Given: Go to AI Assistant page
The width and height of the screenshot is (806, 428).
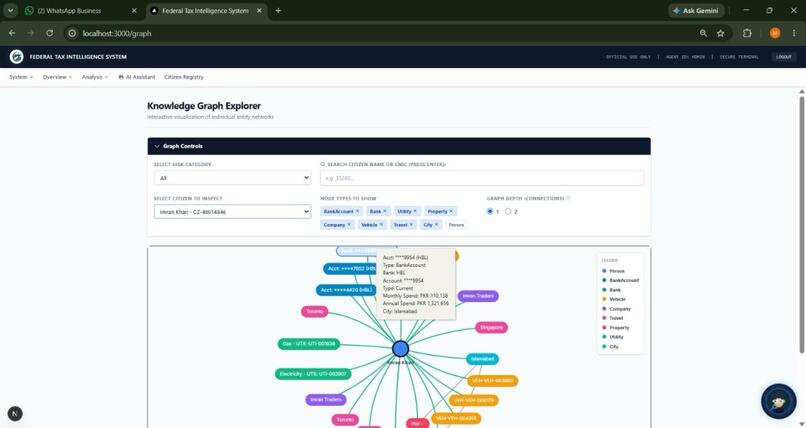Looking at the screenshot, I should point(137,77).
